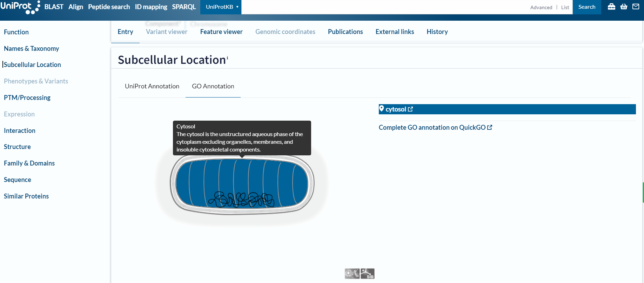
Task: Jump to the Interaction section
Action: (20, 130)
